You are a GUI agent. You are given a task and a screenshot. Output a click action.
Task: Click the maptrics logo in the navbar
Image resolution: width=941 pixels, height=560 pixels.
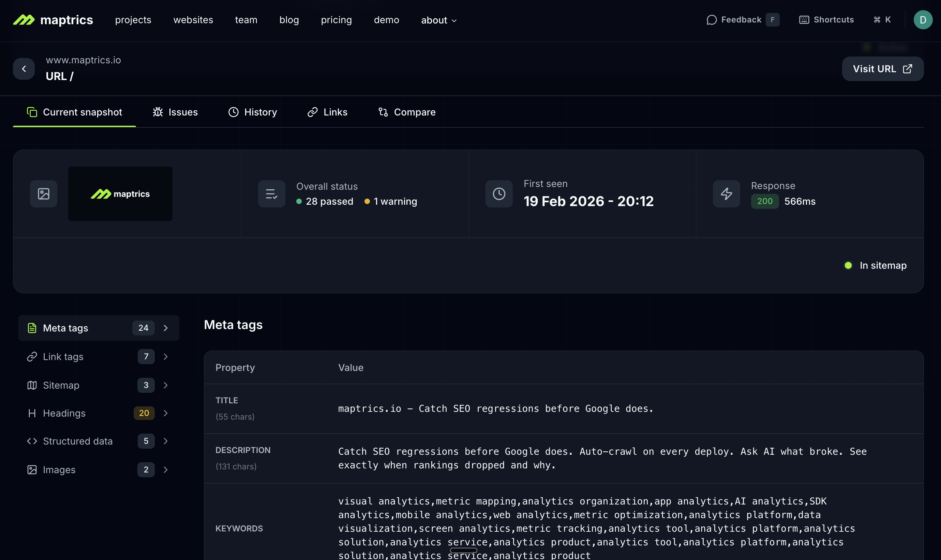click(x=53, y=20)
